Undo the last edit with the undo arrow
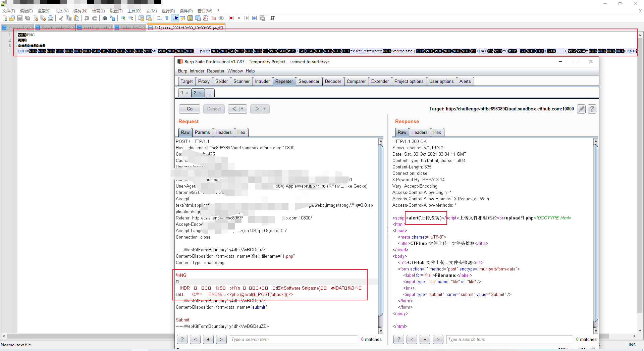Image resolution: width=644 pixels, height=351 pixels. 87,18
